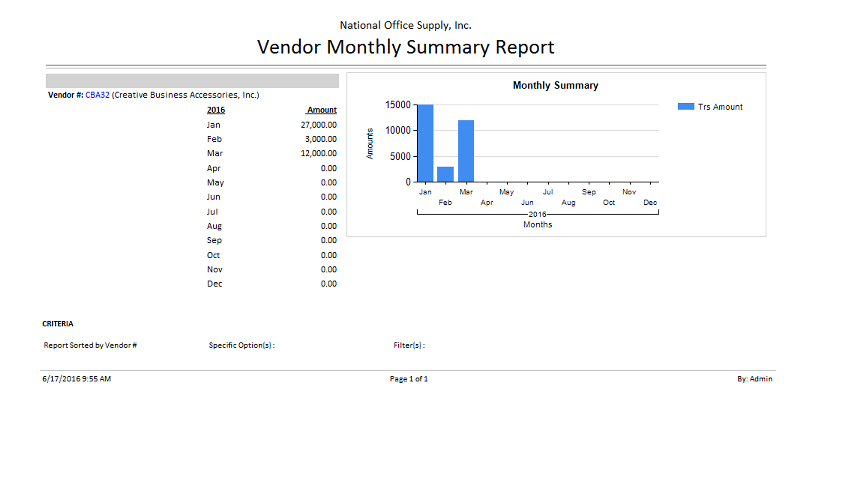The height and width of the screenshot is (494, 868).
Task: Click the March bar in the chart
Action: coord(466,151)
